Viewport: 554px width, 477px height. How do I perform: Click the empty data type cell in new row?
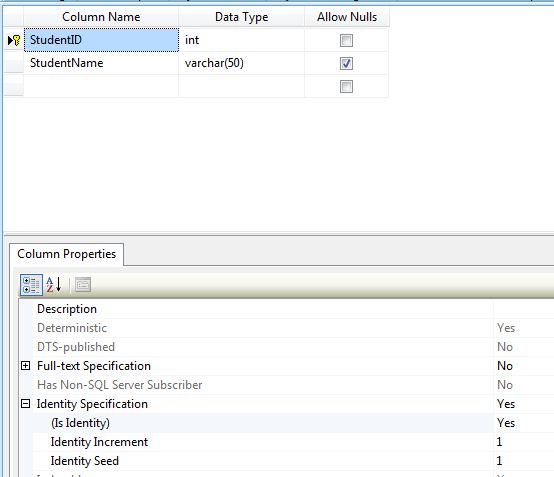pos(241,86)
